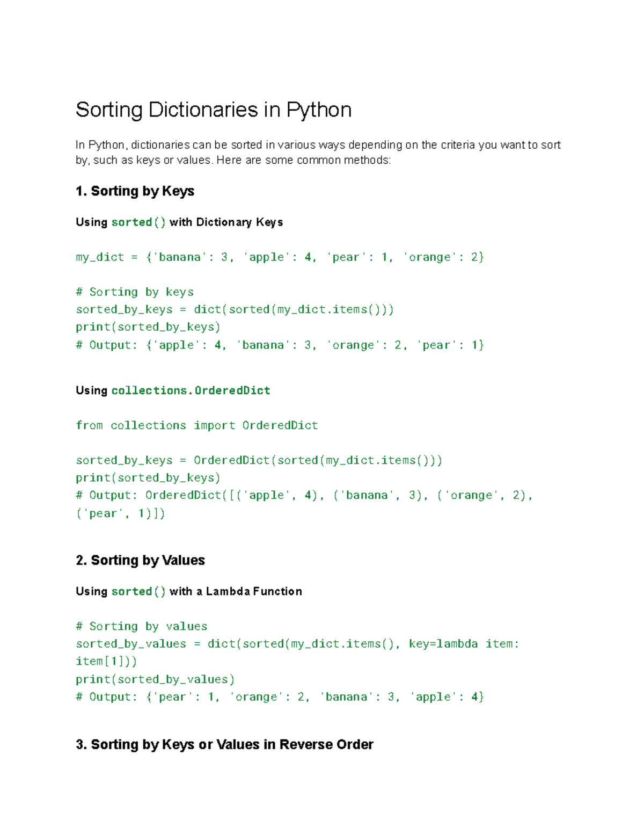Click the output comment starting with {'pear': 1

coord(280,697)
